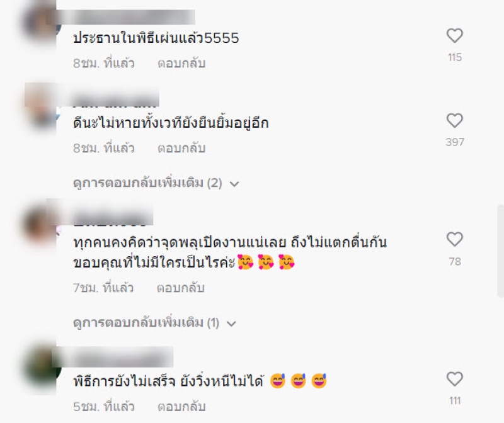504x423 pixels.
Task: Click the vertical scrollbar on the right
Action: tap(501, 251)
